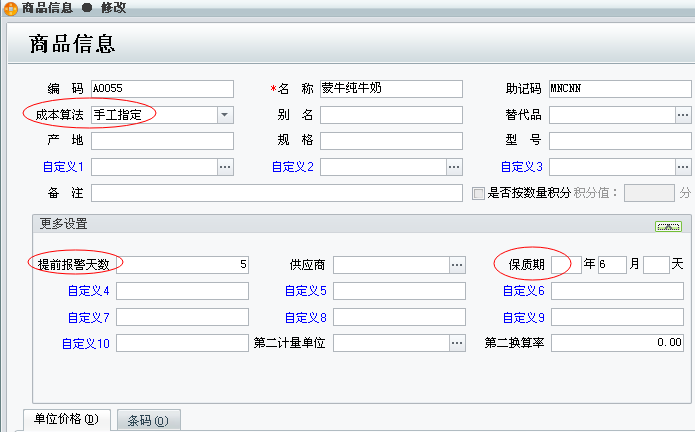Viewport: 695px width, 432px height.
Task: Toggle 是否按数量积分 checkbox
Action: point(478,193)
